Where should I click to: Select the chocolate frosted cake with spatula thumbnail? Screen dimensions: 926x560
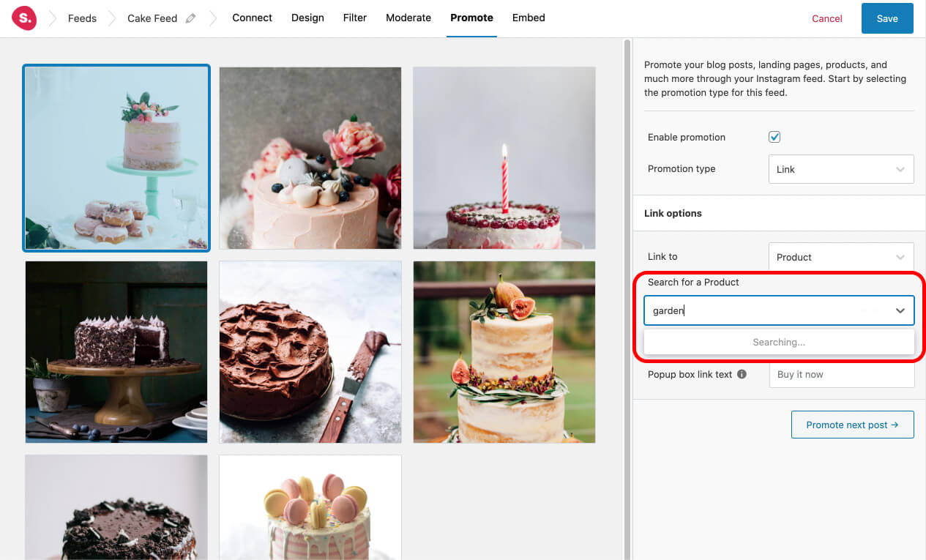click(310, 352)
